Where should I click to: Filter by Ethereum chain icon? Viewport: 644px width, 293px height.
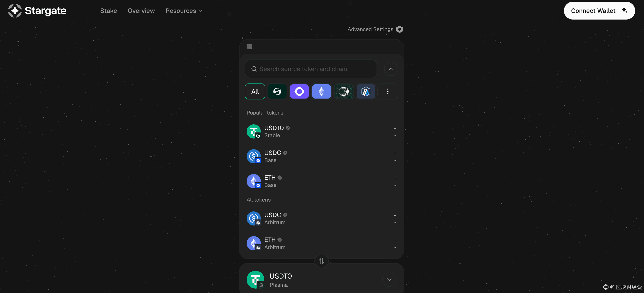tap(321, 92)
